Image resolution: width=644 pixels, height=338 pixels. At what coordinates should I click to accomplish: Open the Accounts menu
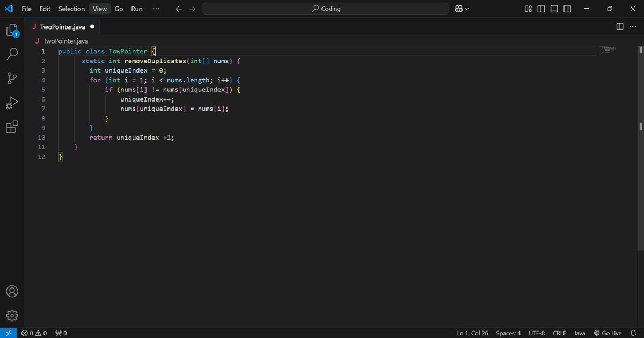point(12,291)
